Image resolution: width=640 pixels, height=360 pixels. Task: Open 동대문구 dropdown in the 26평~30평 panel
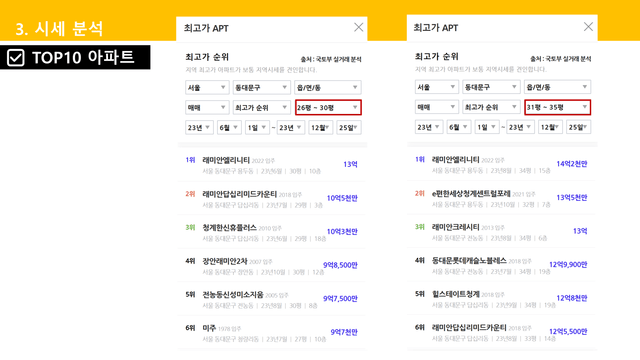[261, 87]
